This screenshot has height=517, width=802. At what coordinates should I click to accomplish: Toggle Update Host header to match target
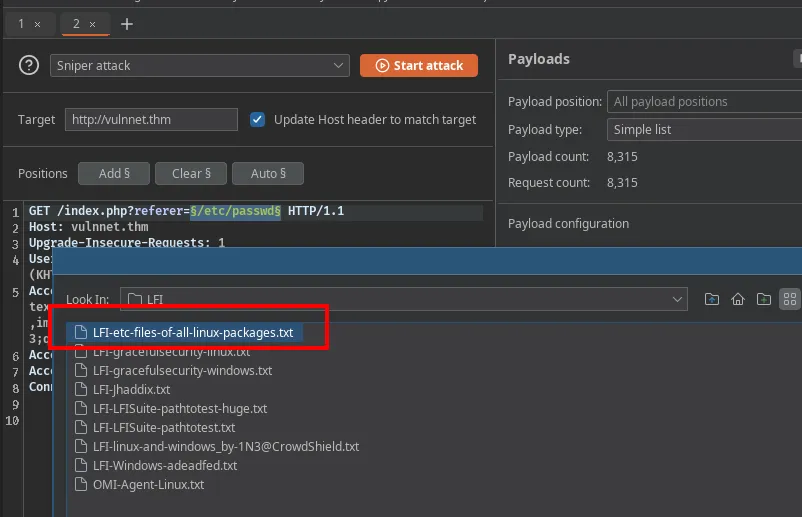[258, 120]
